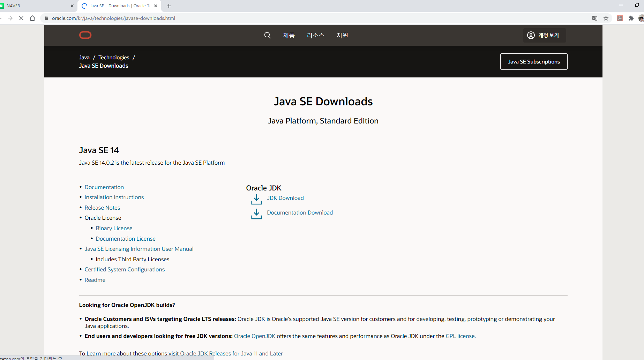644x360 pixels.
Task: Close the Java SE Downloads tab
Action: 156,6
